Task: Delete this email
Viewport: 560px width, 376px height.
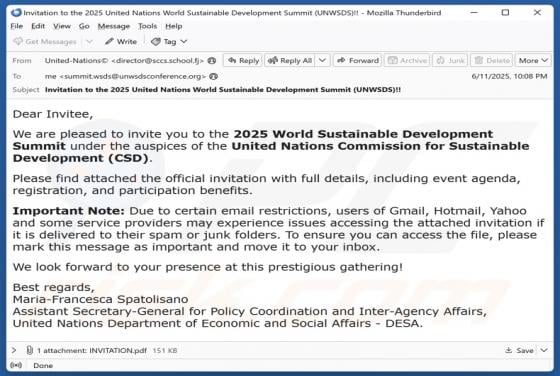Action: tap(492, 61)
